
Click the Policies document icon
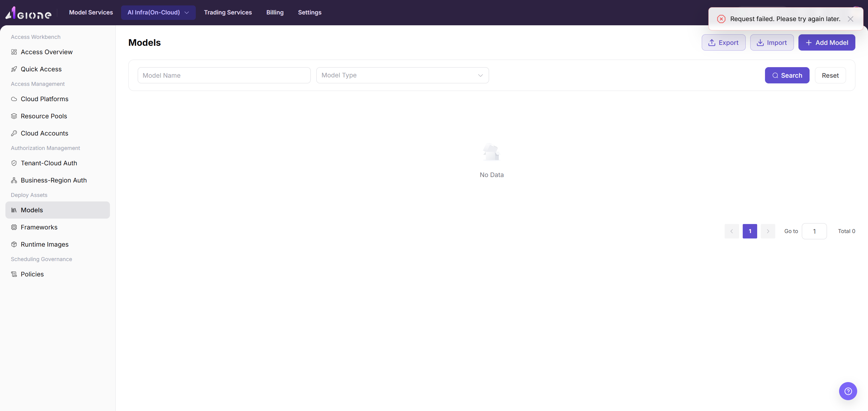tap(14, 274)
